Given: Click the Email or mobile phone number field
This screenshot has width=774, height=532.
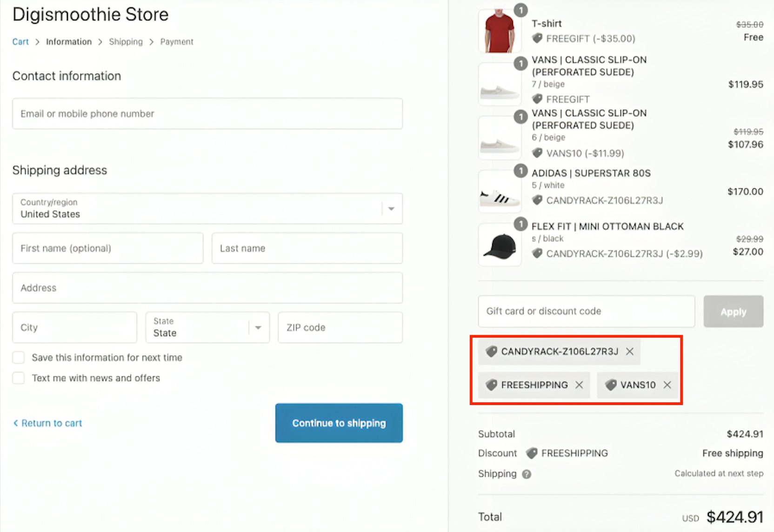Looking at the screenshot, I should [x=207, y=114].
